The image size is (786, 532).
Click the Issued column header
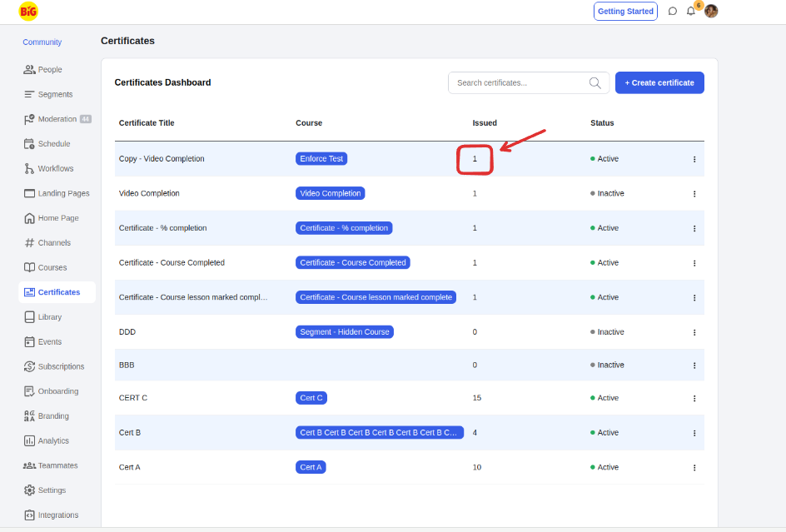pos(485,123)
